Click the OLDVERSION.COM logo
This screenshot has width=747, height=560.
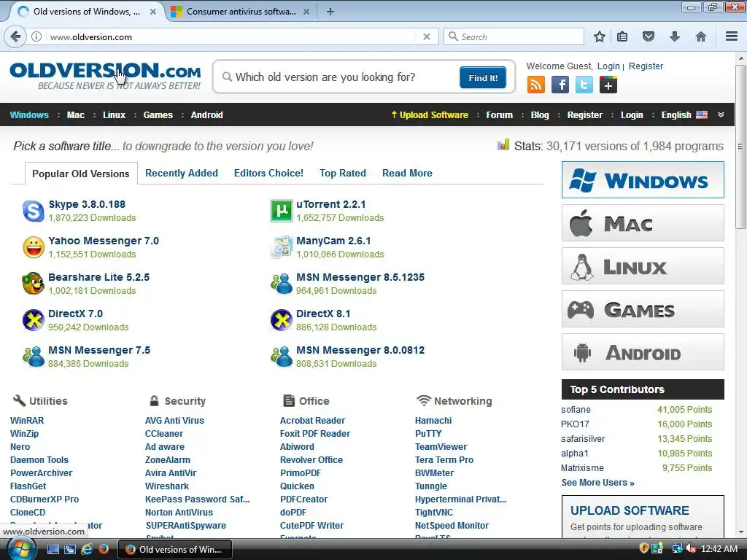pyautogui.click(x=105, y=76)
